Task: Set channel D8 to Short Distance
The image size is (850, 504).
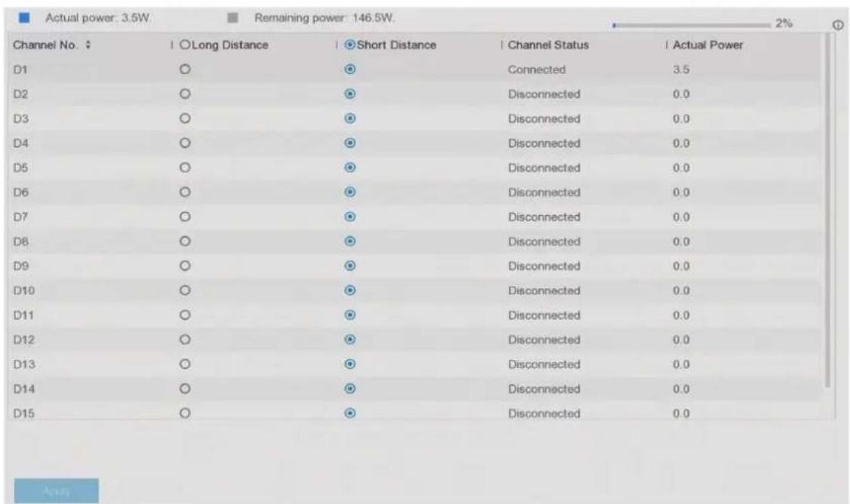Action: pyautogui.click(x=350, y=241)
